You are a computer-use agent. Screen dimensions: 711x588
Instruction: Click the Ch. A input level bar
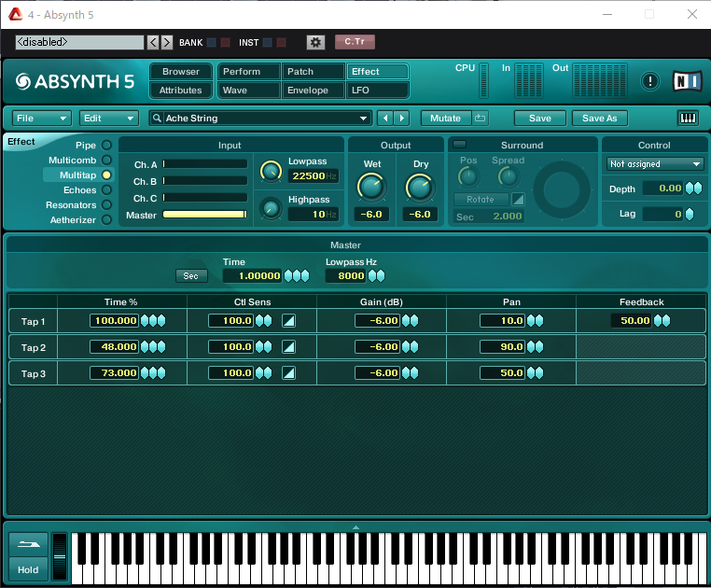pyautogui.click(x=205, y=163)
